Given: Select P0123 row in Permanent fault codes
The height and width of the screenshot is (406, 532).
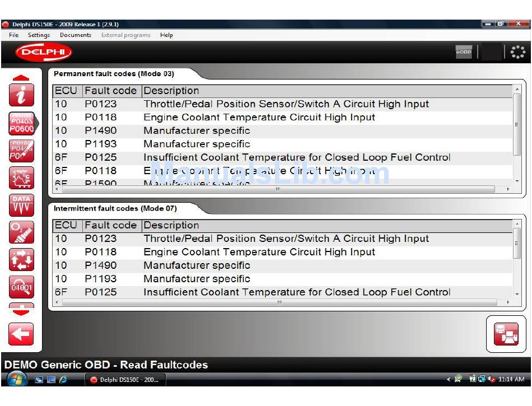Looking at the screenshot, I should [x=283, y=104].
